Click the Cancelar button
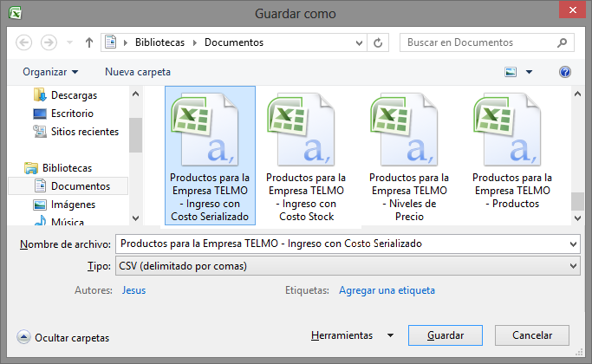This screenshot has width=592, height=364. (532, 335)
